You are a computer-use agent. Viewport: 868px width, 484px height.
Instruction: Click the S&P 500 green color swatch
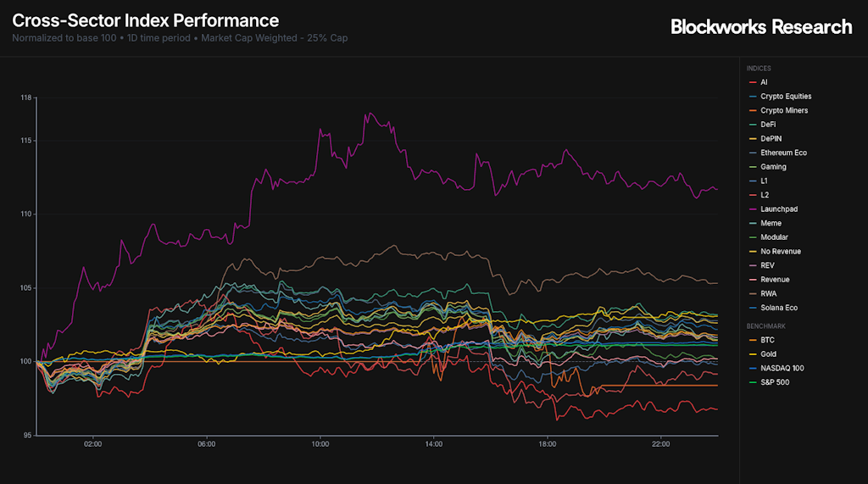[x=752, y=382]
